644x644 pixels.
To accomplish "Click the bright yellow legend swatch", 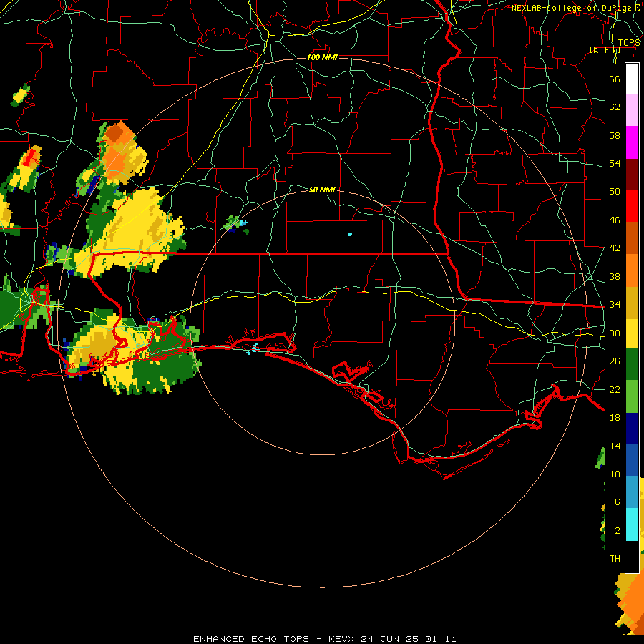I will (632, 333).
